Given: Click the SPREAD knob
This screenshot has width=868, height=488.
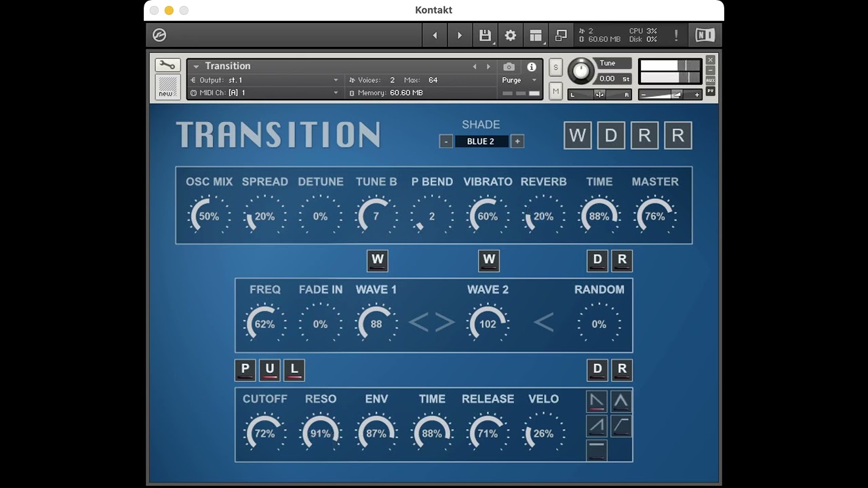Looking at the screenshot, I should click(264, 216).
